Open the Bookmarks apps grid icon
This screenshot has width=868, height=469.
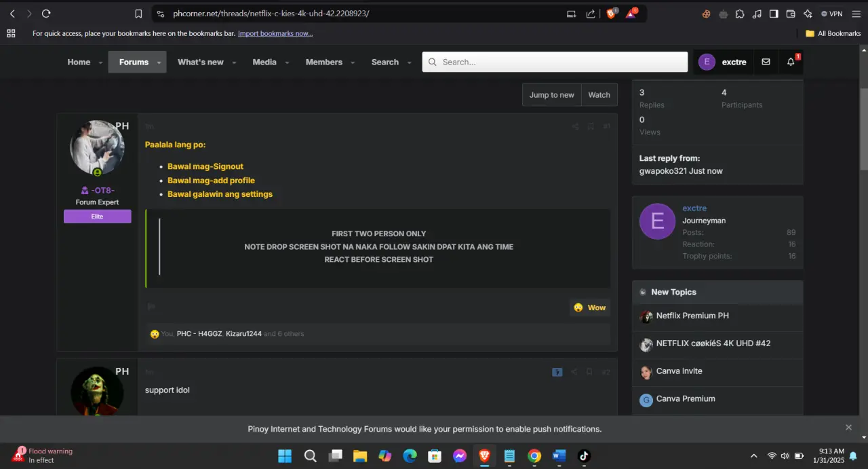pos(11,33)
